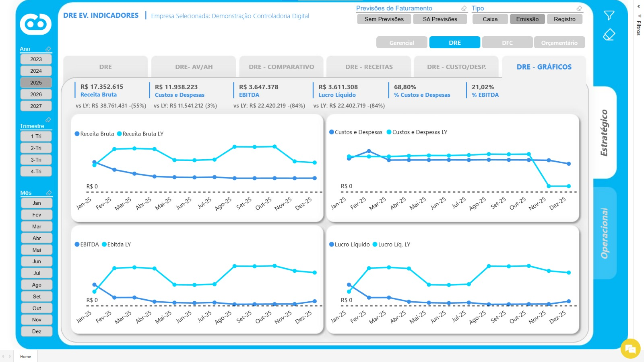Clear the Tipo slicer selection

tap(579, 8)
